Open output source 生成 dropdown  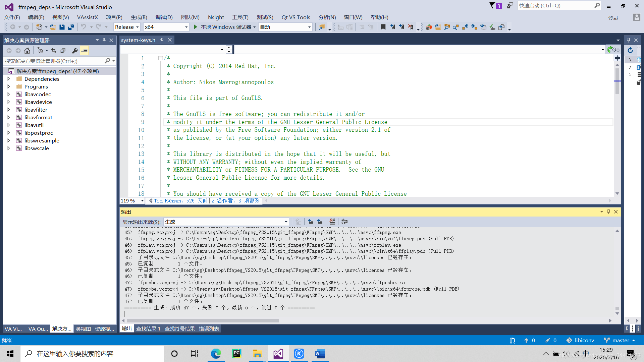coord(226,222)
